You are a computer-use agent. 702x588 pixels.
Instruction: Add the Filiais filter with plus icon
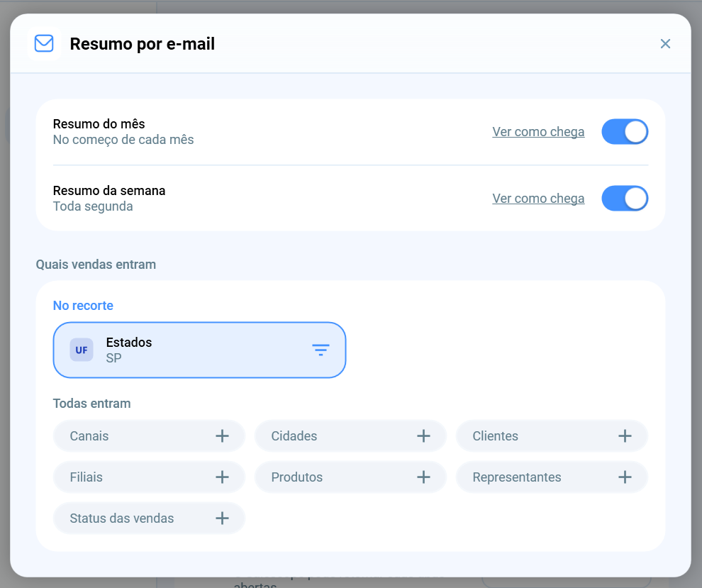(x=222, y=477)
